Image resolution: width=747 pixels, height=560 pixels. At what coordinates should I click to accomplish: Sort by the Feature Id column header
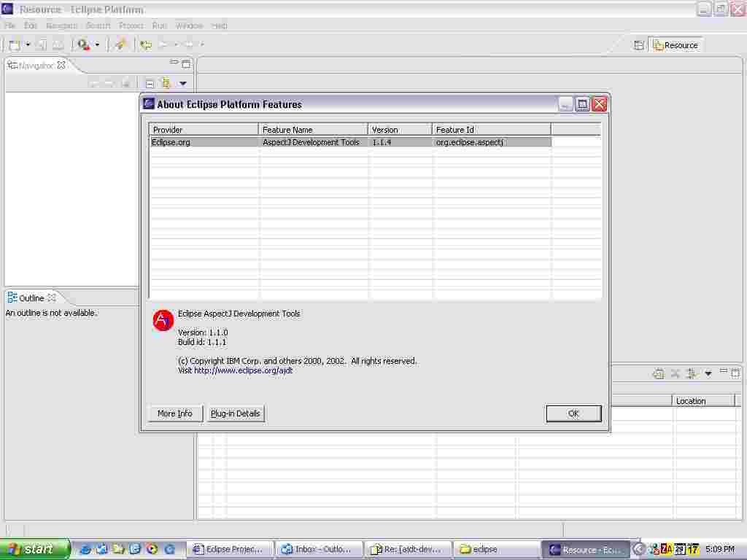tap(492, 130)
